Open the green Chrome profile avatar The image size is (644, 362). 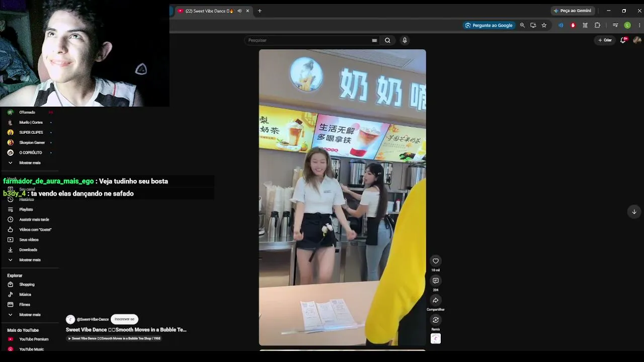627,25
